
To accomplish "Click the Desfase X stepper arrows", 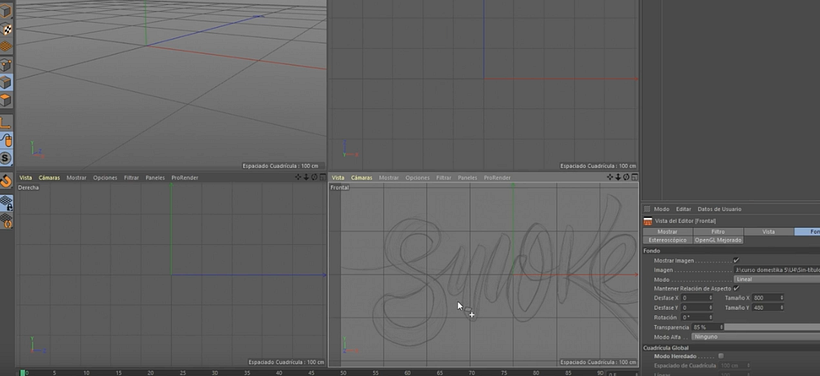I will (x=710, y=298).
